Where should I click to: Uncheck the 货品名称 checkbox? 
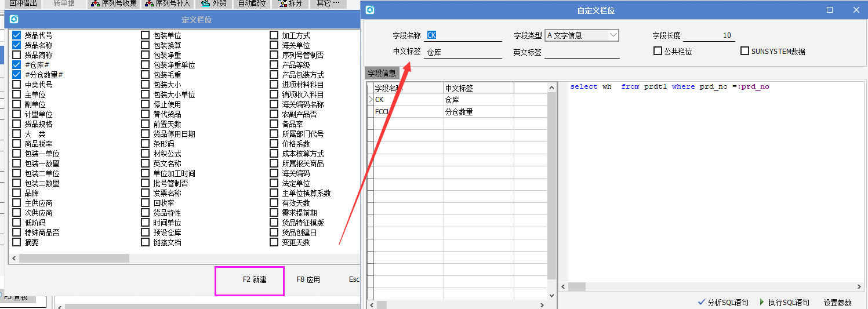[17, 45]
